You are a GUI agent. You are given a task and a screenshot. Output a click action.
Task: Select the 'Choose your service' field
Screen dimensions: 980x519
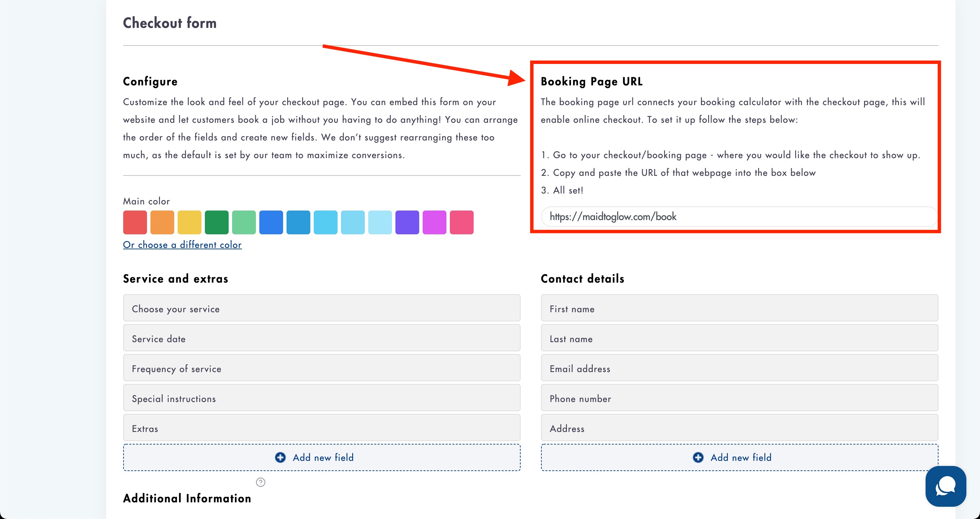[x=322, y=308]
